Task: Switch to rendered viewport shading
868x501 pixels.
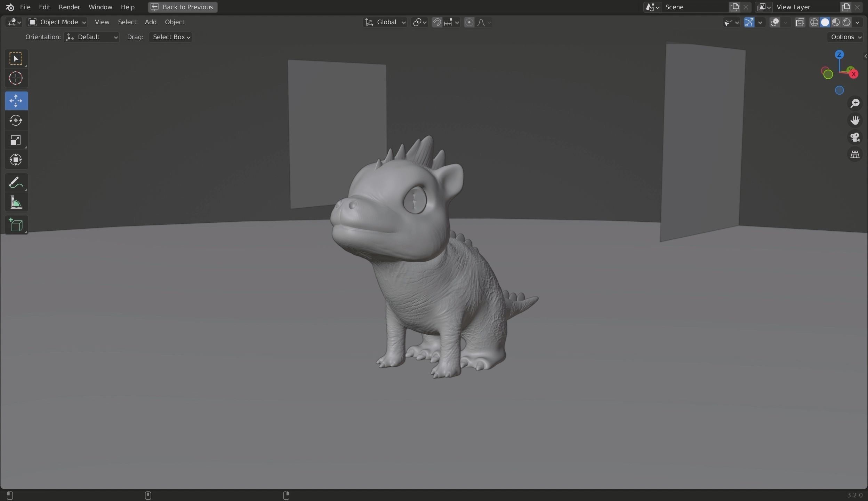Action: [846, 22]
